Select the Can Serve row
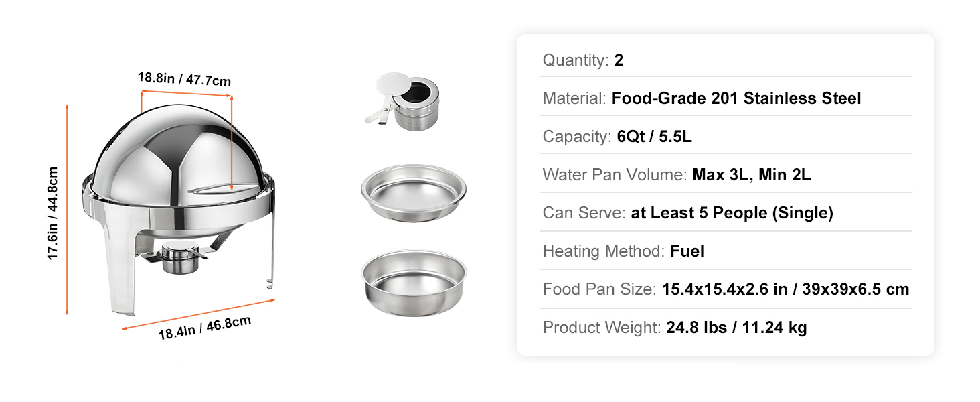Viewport: 980px width, 402px height. pos(726,213)
